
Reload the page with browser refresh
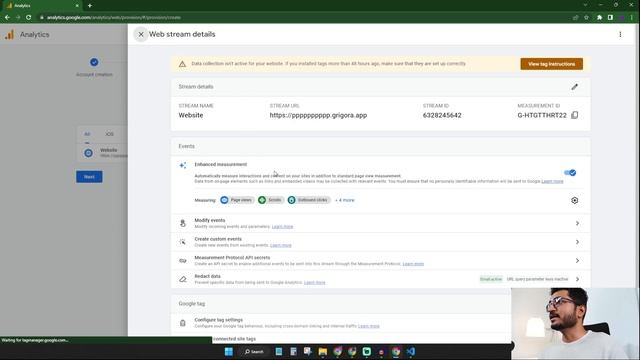tap(28, 18)
